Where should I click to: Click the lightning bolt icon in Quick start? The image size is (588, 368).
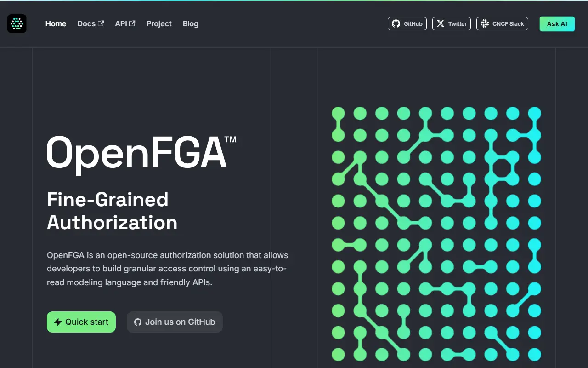pyautogui.click(x=58, y=322)
